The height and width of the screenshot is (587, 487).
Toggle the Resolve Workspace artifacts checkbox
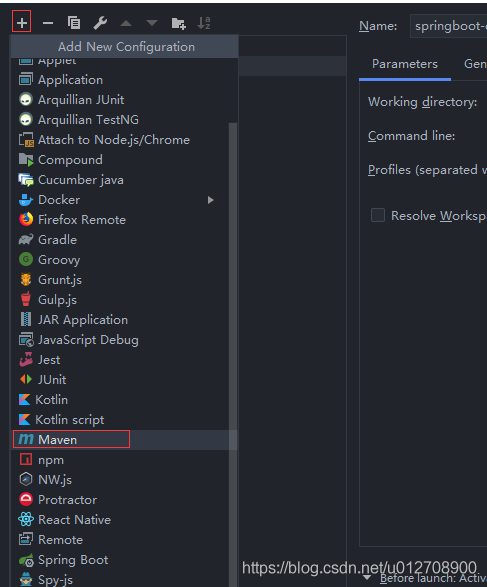coord(378,215)
